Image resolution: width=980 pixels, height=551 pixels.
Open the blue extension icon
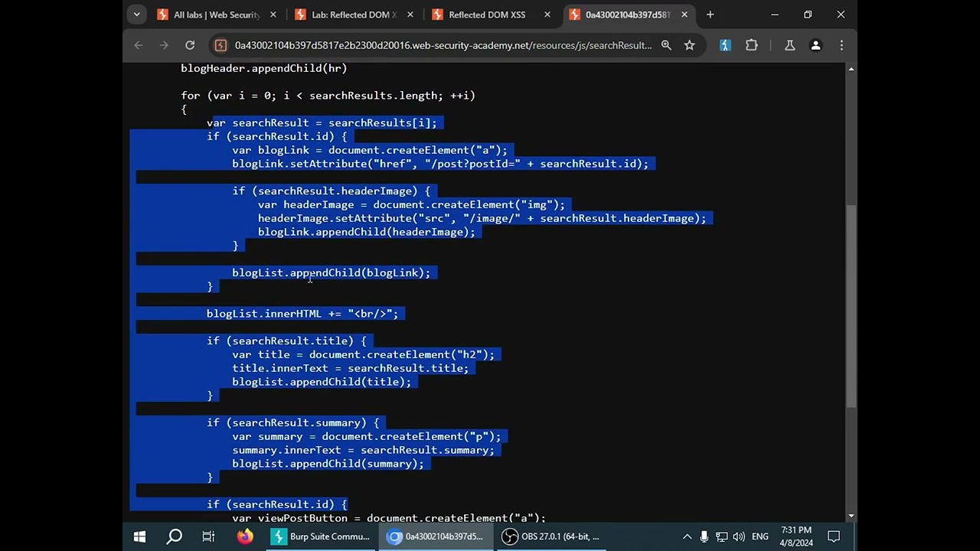pos(725,45)
